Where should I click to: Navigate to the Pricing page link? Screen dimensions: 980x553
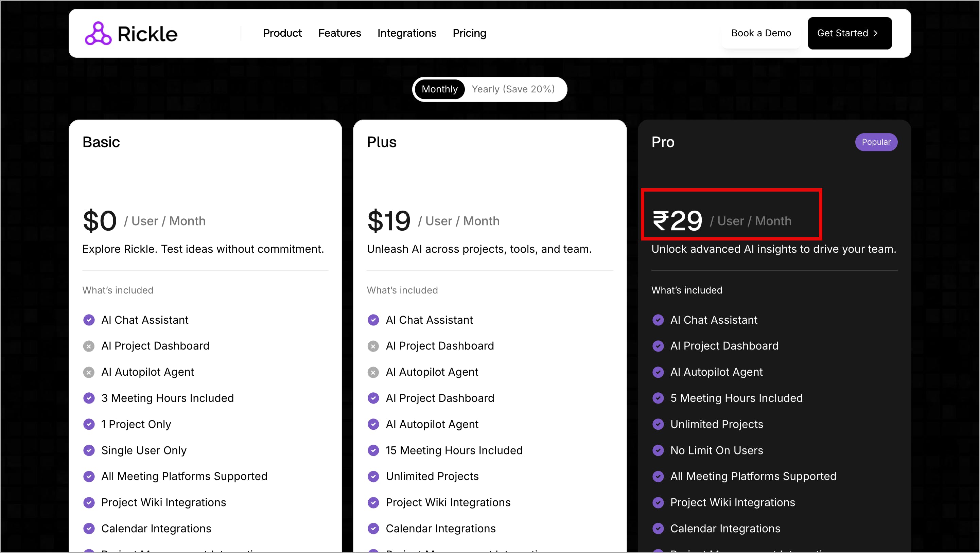point(469,33)
